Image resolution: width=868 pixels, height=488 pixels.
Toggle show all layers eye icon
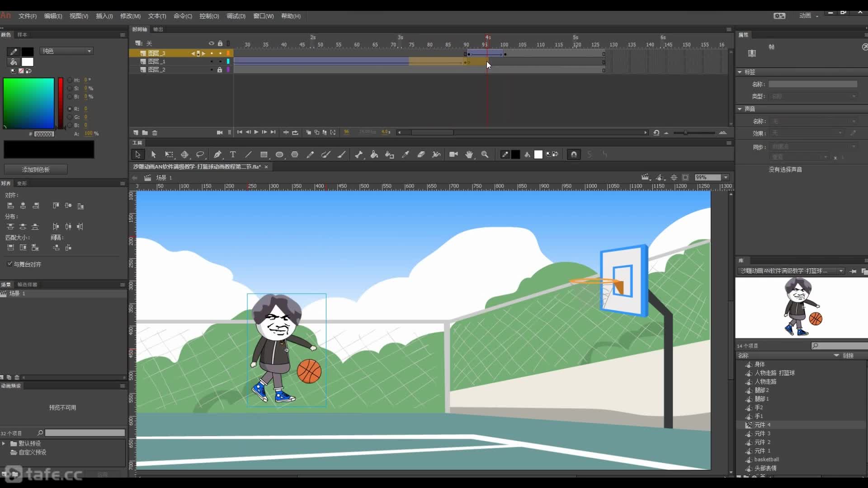click(211, 43)
